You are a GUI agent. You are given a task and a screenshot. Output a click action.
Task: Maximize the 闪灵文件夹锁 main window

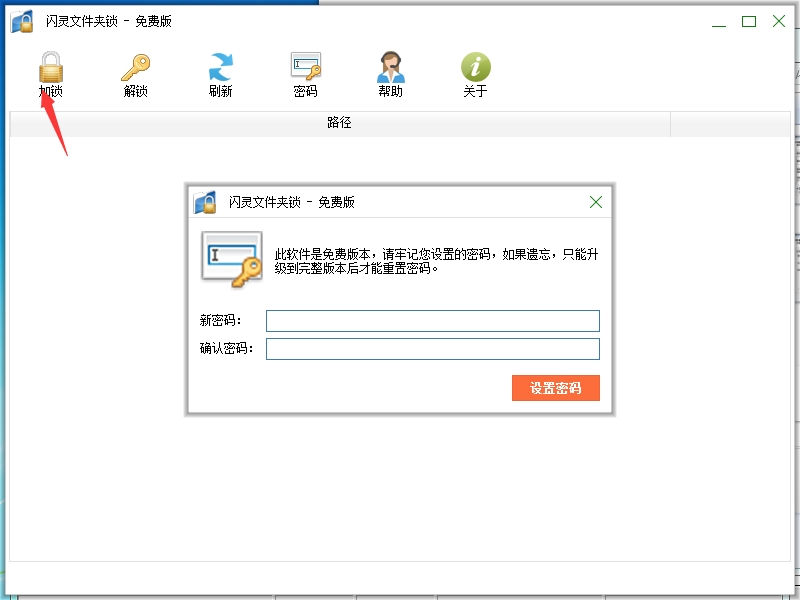click(749, 21)
